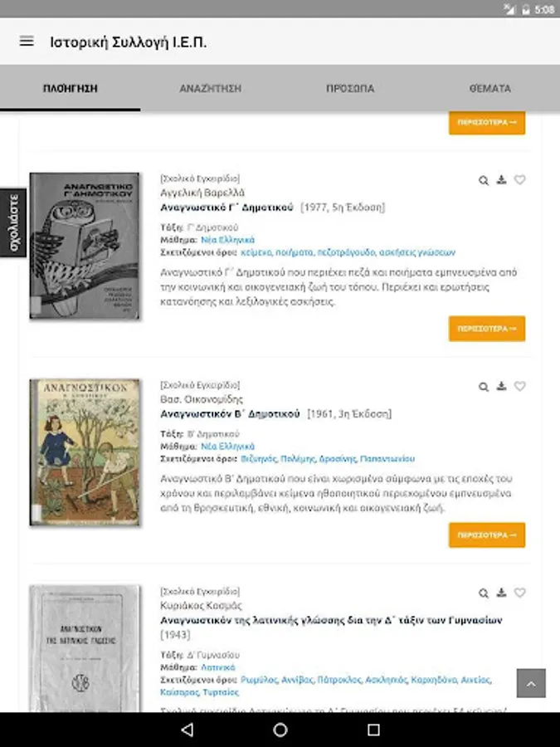
Task: Download the Latin reader by Κυριάκος Κοσμάς
Action: (501, 592)
